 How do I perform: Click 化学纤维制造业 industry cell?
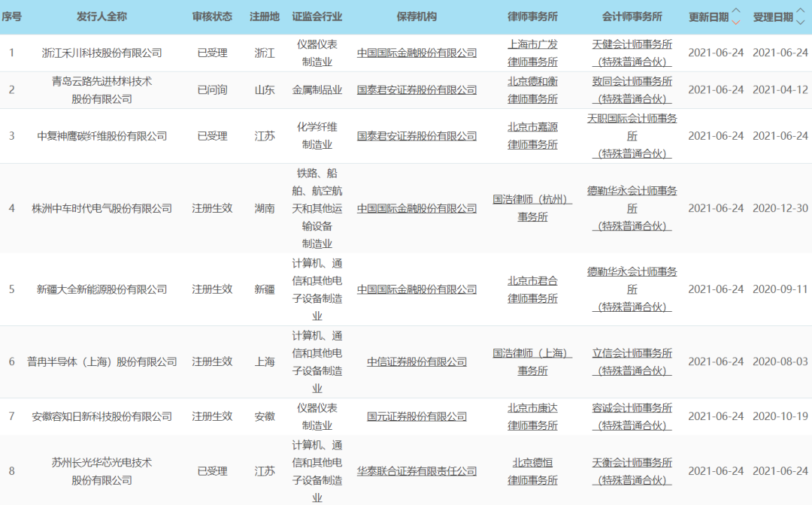click(317, 136)
